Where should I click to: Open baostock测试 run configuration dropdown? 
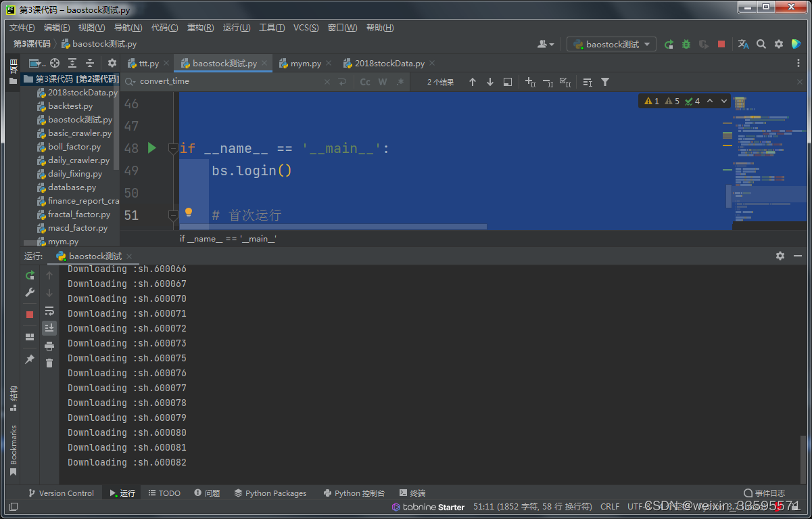(x=611, y=44)
